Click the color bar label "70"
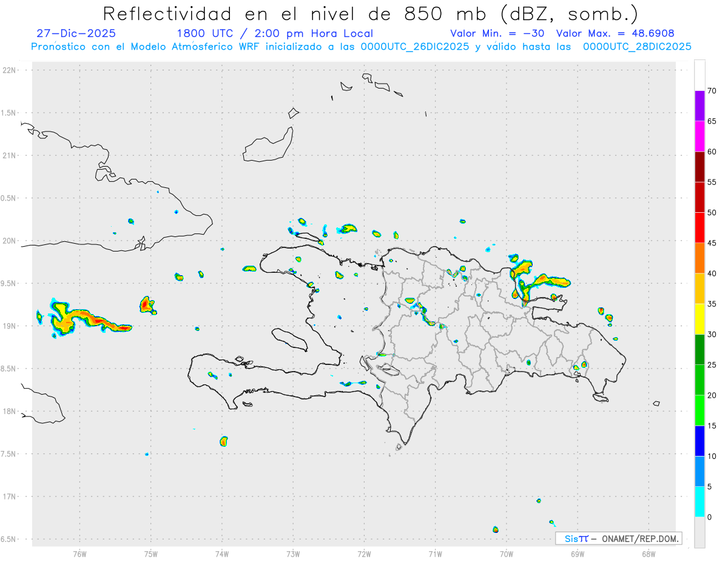This screenshot has height=562, width=728. (x=712, y=91)
